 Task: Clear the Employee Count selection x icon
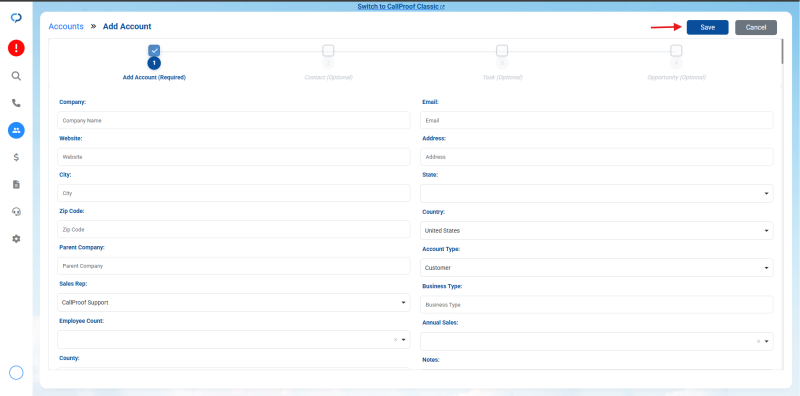(x=395, y=339)
